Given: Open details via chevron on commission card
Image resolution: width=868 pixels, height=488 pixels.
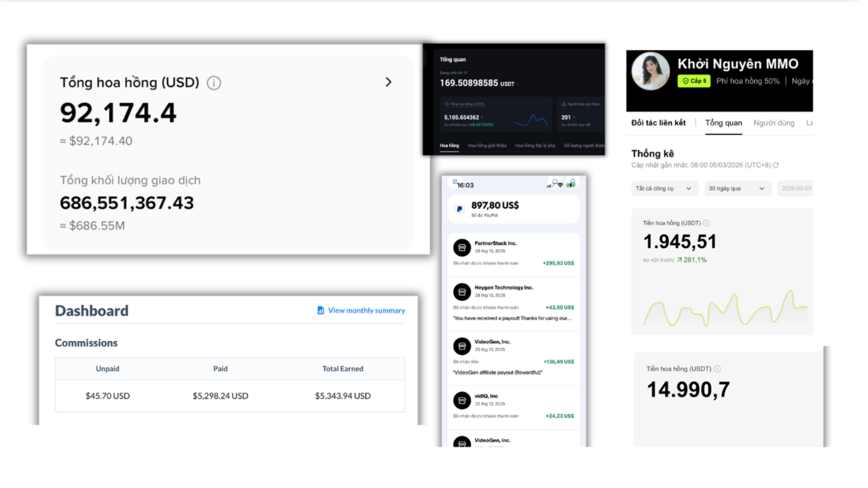Looking at the screenshot, I should (388, 82).
